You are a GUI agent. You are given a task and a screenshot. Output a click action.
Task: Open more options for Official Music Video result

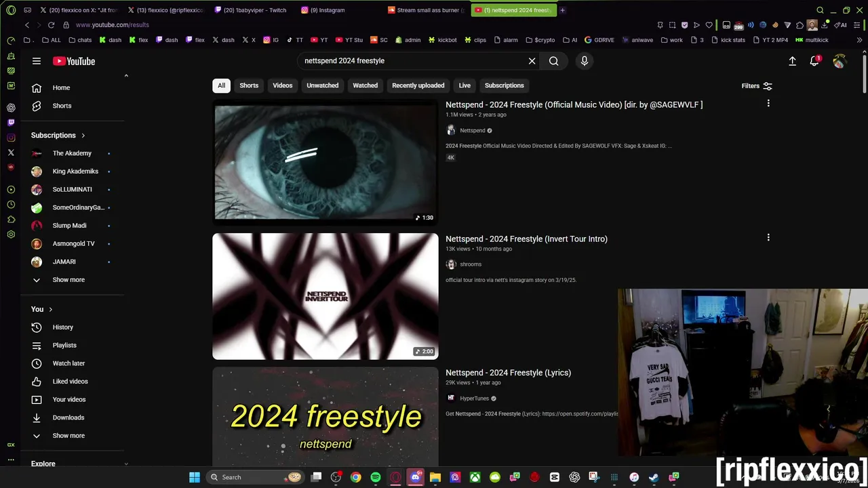pos(768,104)
